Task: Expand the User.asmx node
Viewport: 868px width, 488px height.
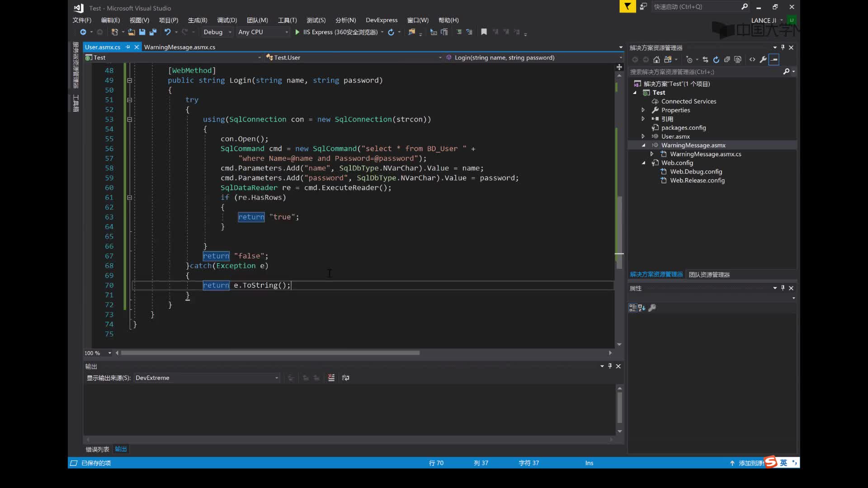Action: [643, 136]
